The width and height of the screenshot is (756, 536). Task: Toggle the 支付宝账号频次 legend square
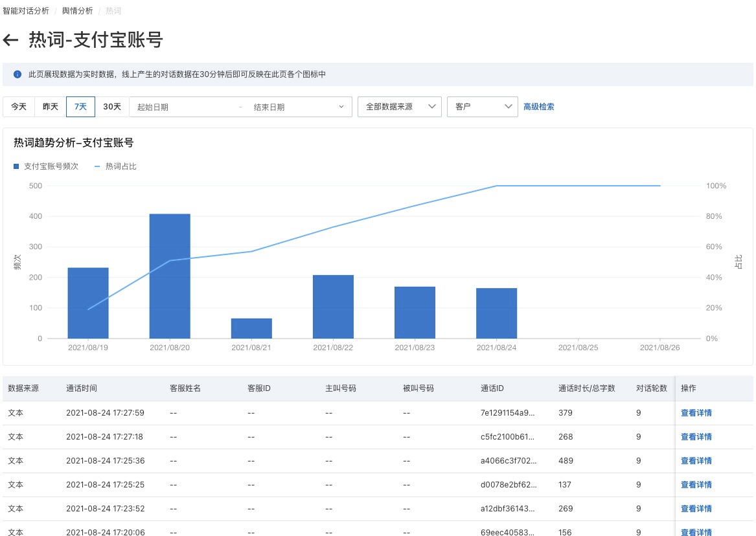coord(16,166)
